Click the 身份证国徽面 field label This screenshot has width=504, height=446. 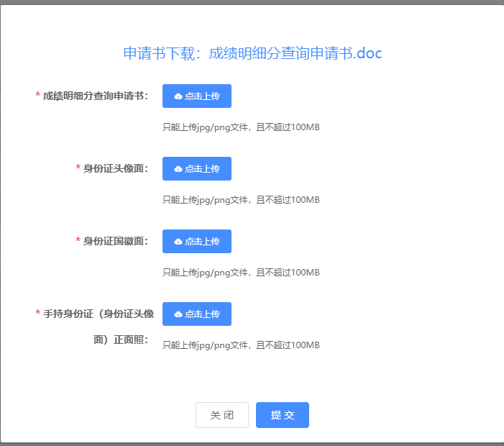115,241
